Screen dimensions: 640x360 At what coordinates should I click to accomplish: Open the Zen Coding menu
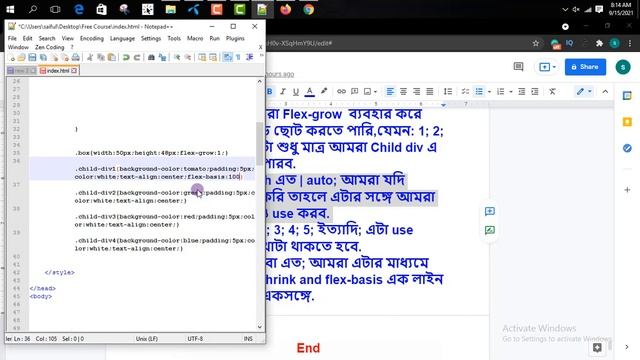[49, 47]
